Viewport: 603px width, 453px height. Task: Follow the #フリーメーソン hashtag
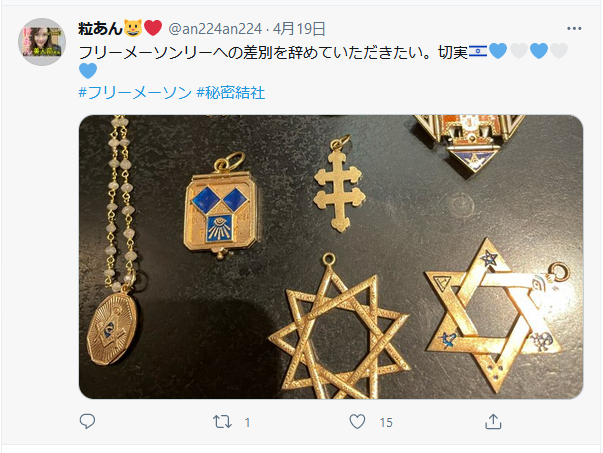pos(135,93)
